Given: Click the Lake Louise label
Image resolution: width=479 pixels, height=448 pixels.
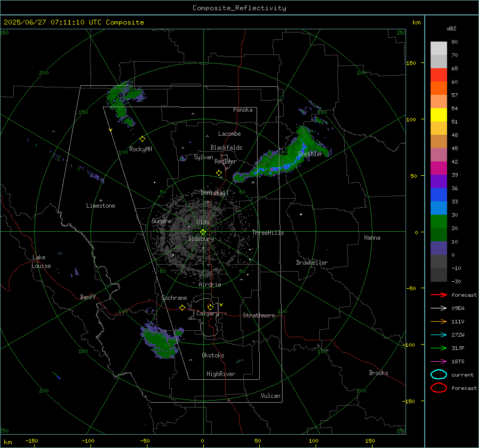Looking at the screenshot, I should point(41,262).
